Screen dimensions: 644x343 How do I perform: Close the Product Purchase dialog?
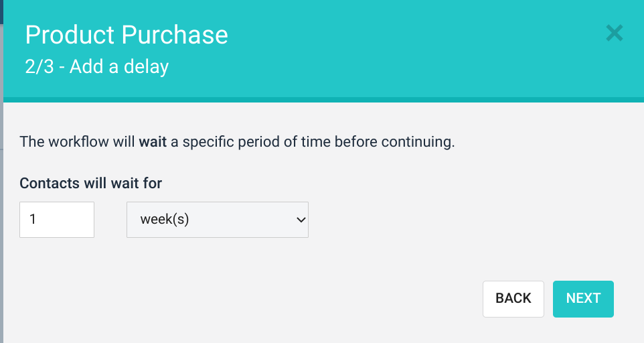[614, 33]
